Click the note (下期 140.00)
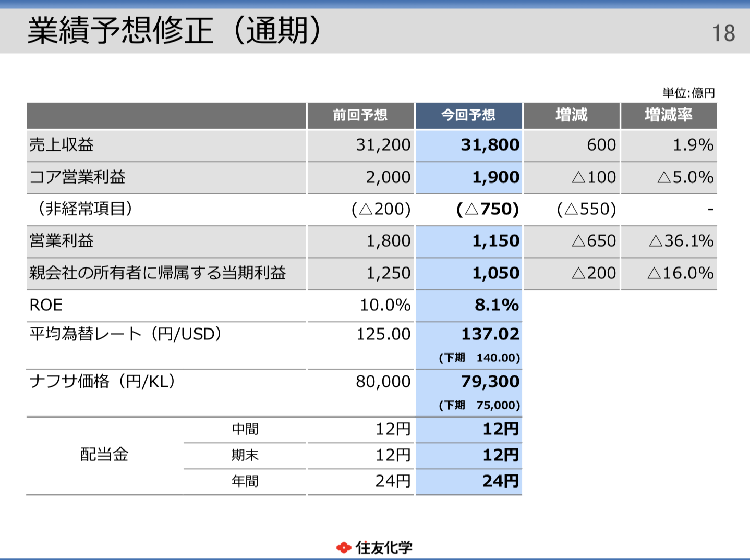 click(479, 358)
